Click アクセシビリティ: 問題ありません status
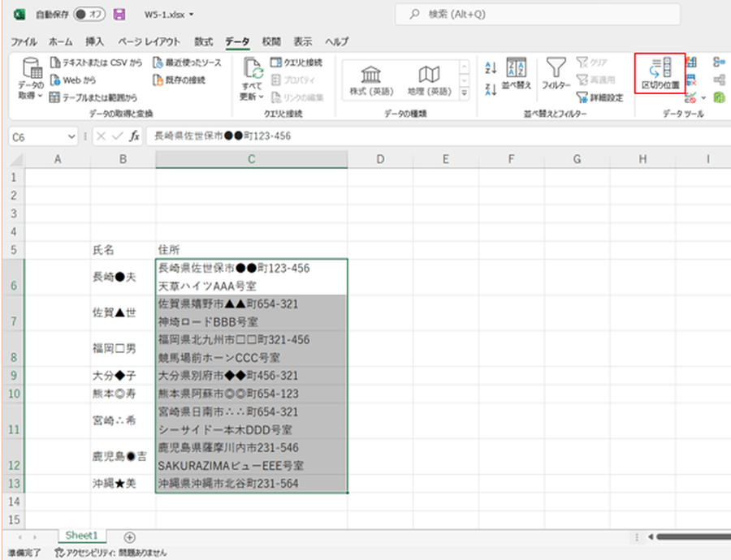 point(110,553)
